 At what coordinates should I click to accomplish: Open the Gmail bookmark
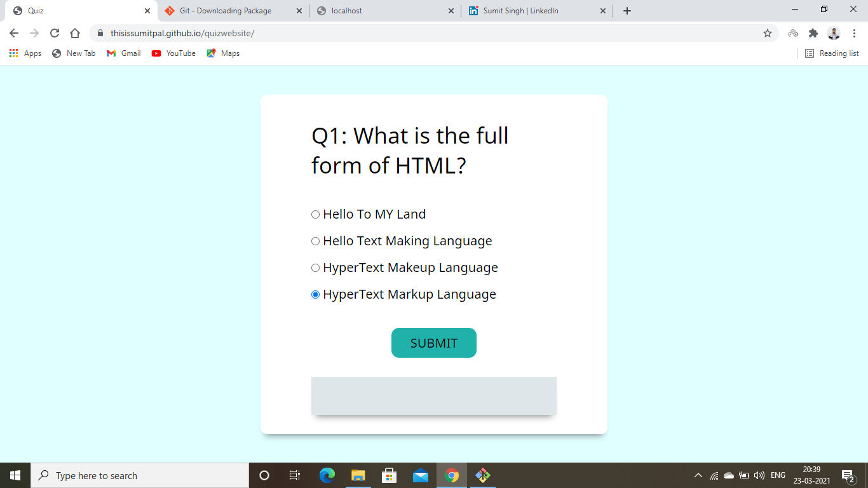tap(124, 53)
